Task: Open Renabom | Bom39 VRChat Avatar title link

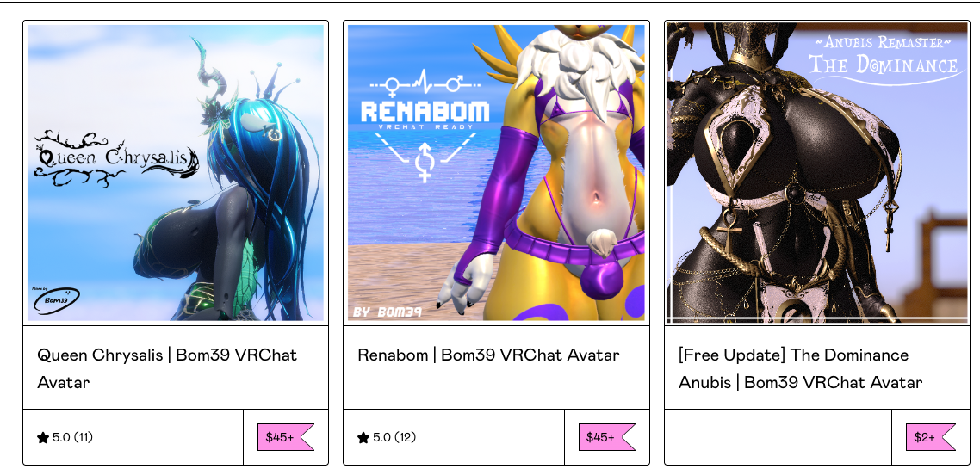Action: [x=488, y=355]
